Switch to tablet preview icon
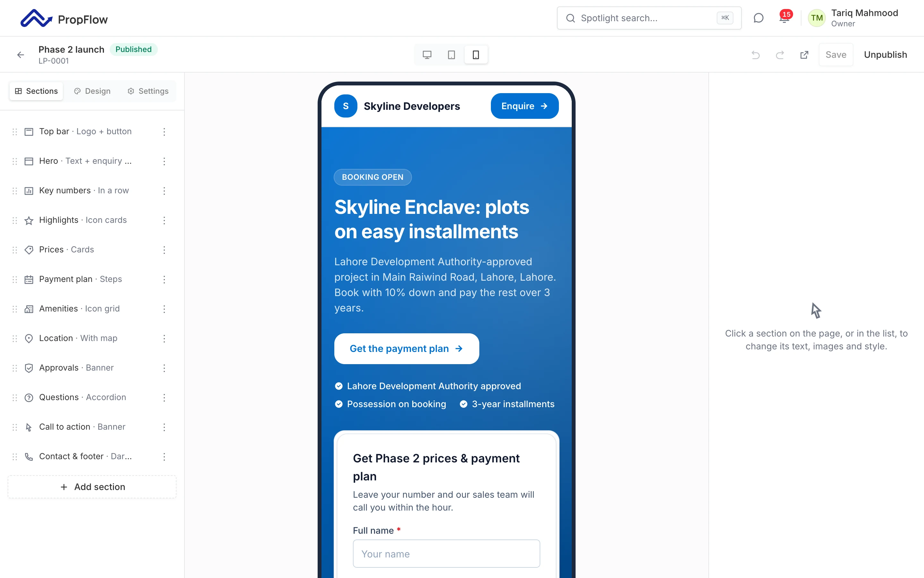This screenshot has height=578, width=924. 451,55
